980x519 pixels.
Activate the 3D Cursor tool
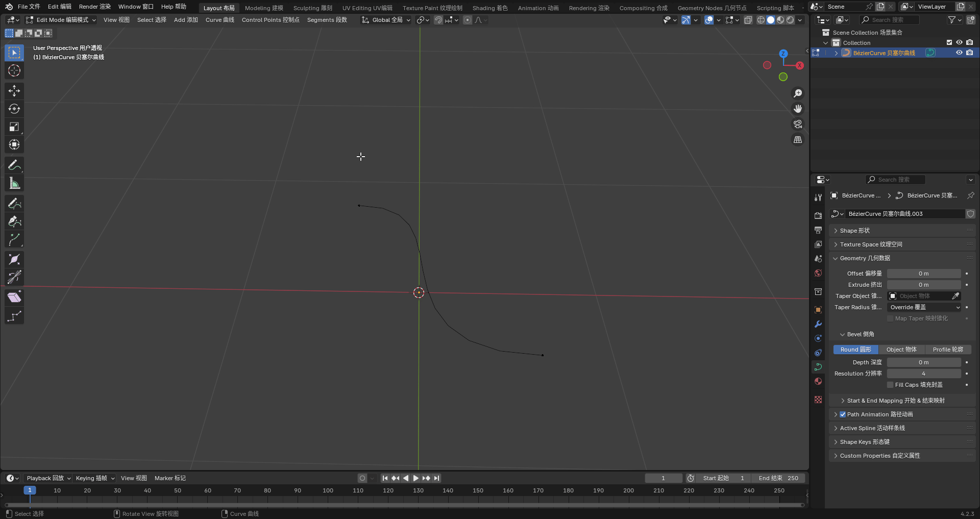14,70
